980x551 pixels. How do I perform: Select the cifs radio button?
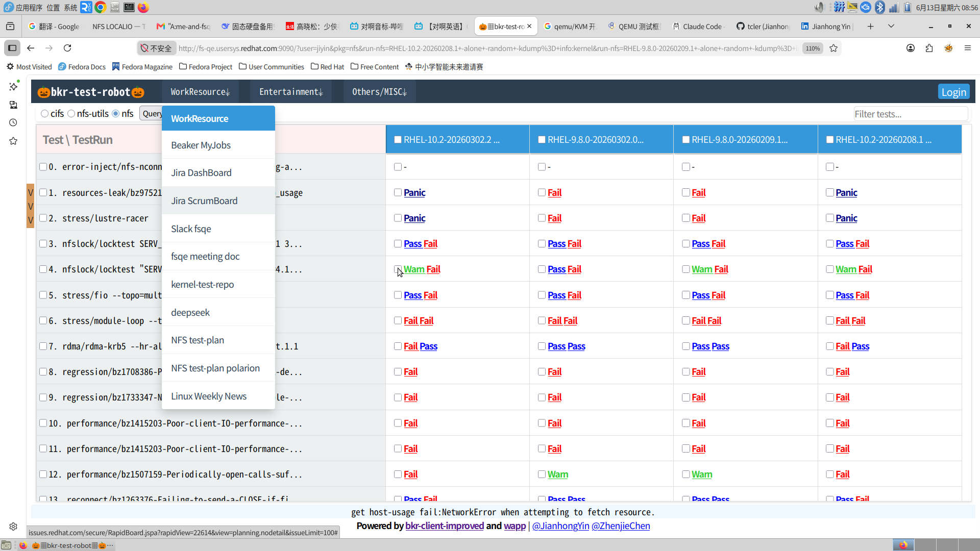coord(45,114)
